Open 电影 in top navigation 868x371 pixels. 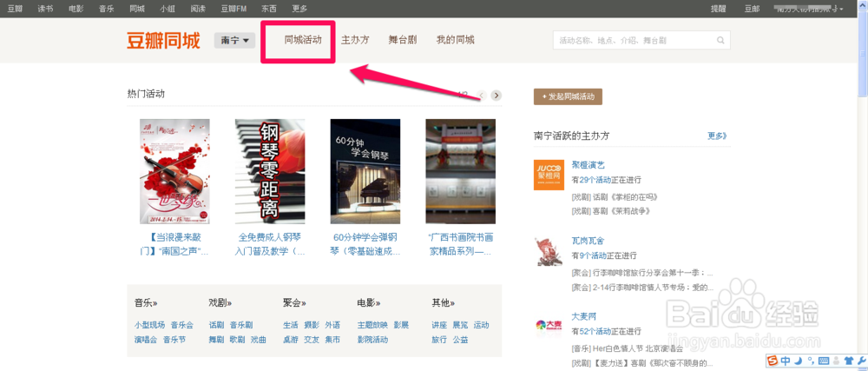tap(76, 9)
